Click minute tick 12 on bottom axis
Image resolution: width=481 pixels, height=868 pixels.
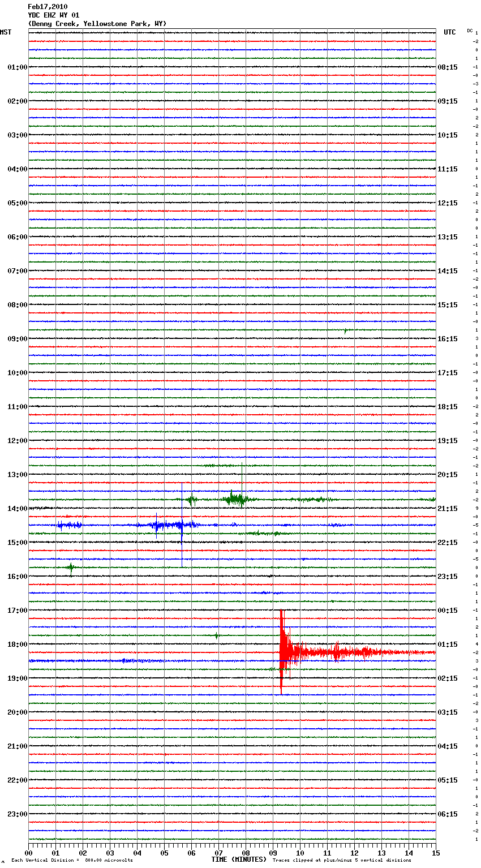pyautogui.click(x=354, y=853)
